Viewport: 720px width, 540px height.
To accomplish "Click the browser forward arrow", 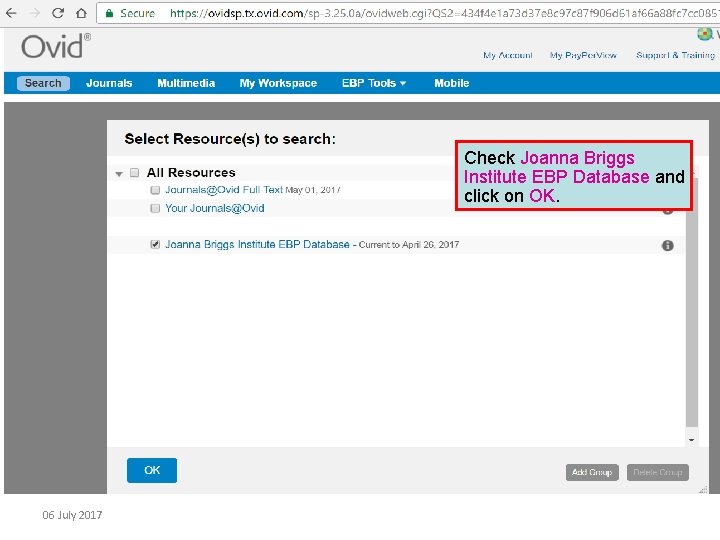I will point(34,13).
